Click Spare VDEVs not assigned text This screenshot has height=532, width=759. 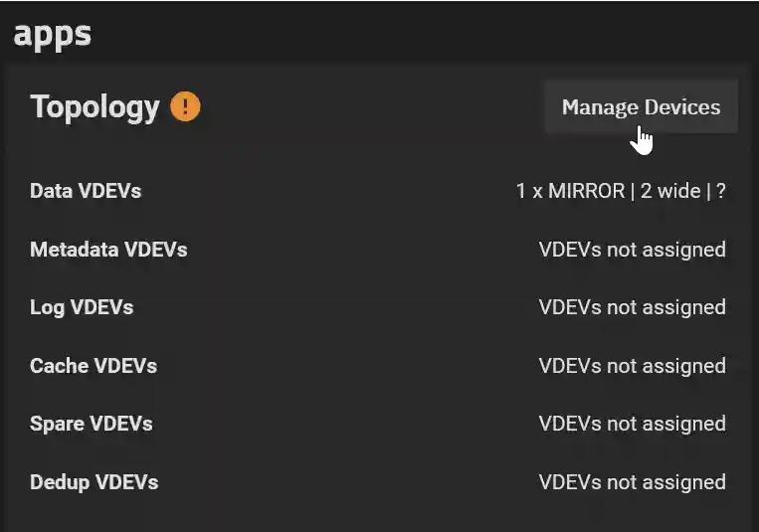click(632, 424)
